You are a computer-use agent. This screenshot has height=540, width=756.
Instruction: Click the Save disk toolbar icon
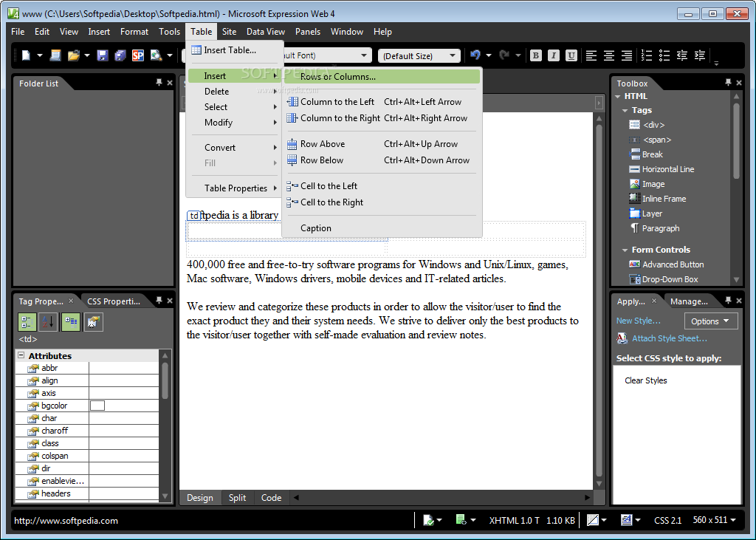point(102,55)
